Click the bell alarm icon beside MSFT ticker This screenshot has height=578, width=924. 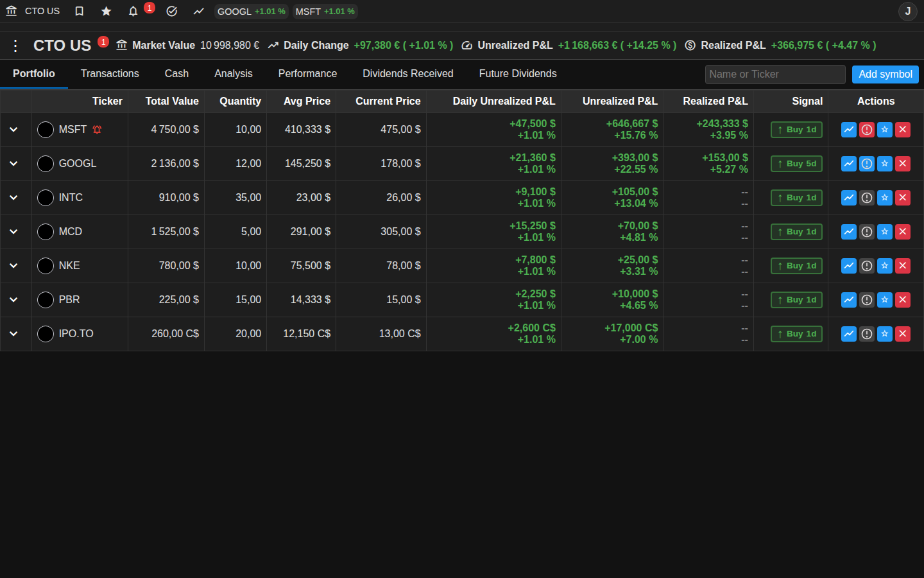tap(97, 130)
